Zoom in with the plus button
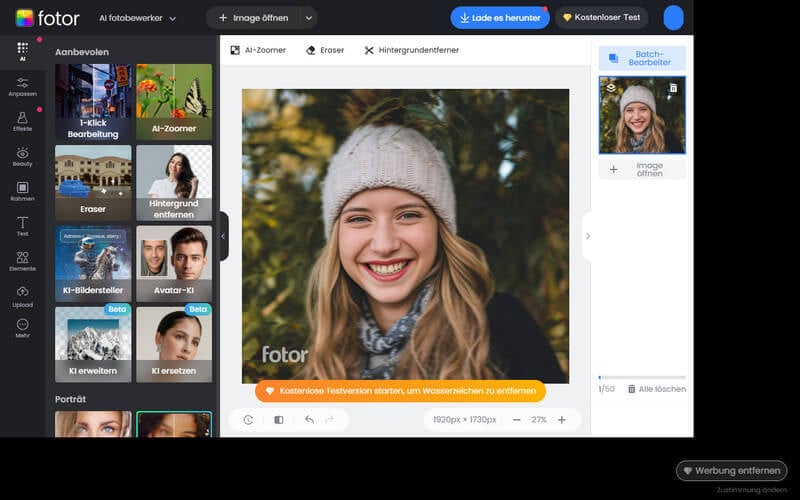The width and height of the screenshot is (800, 500). click(562, 420)
